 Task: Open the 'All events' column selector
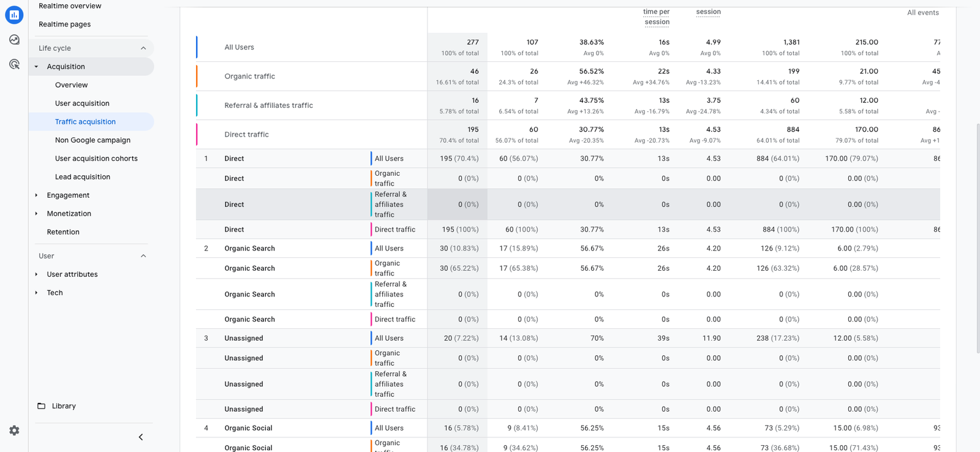tap(922, 13)
